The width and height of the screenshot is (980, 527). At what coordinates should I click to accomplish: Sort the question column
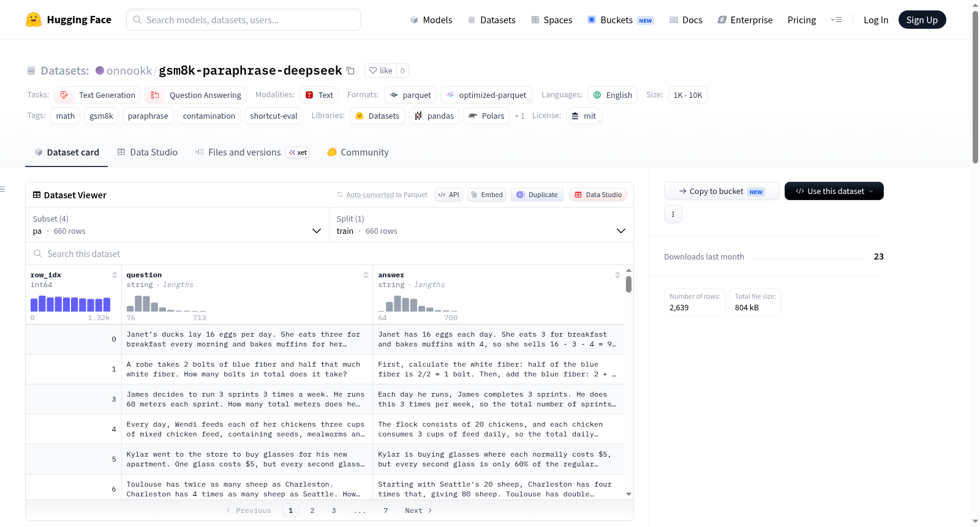366,275
